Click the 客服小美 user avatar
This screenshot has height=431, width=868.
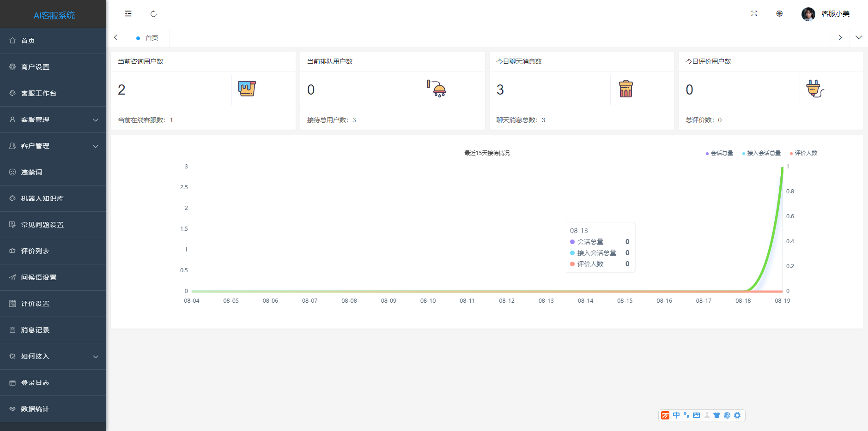[808, 14]
